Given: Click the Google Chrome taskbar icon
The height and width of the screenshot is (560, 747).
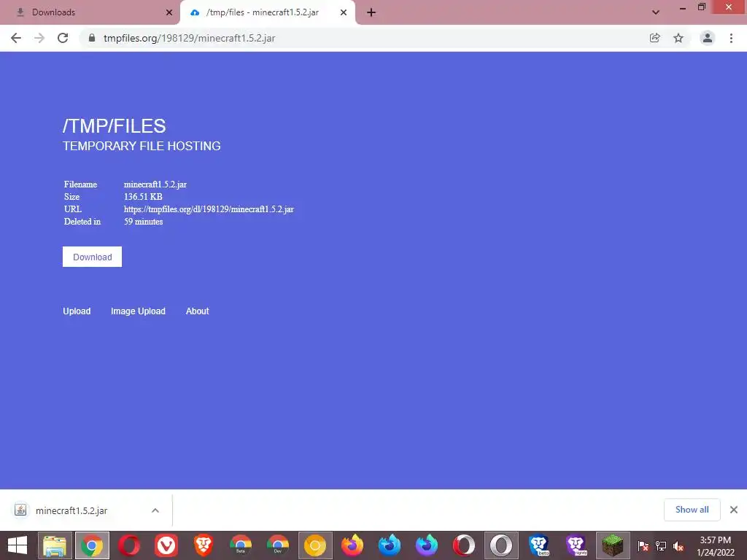Looking at the screenshot, I should pyautogui.click(x=92, y=545).
